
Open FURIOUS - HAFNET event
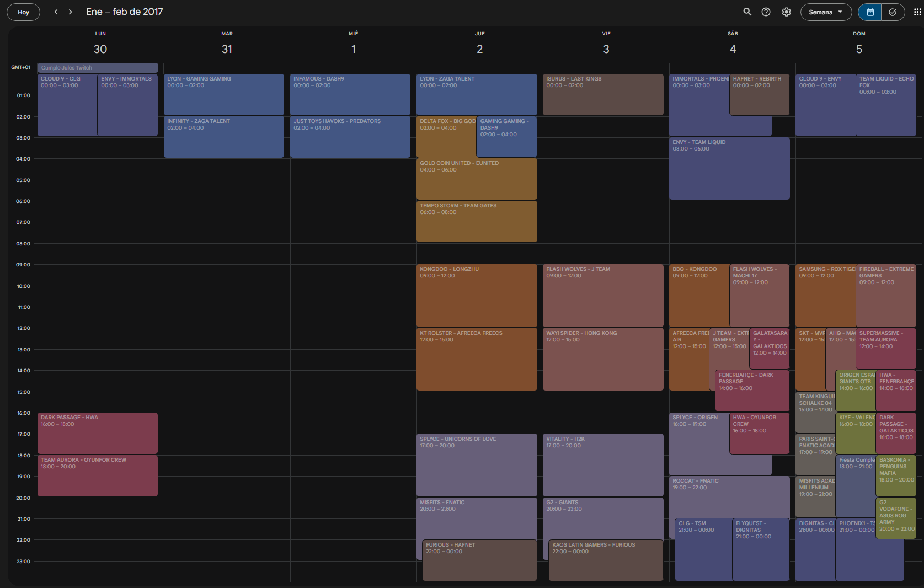point(479,560)
